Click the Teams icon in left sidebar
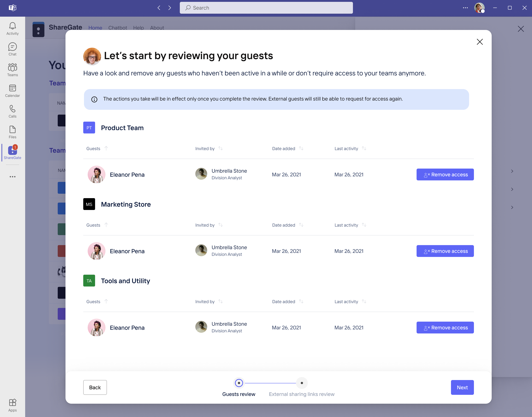Viewport: 532px width, 417px height. [12, 69]
